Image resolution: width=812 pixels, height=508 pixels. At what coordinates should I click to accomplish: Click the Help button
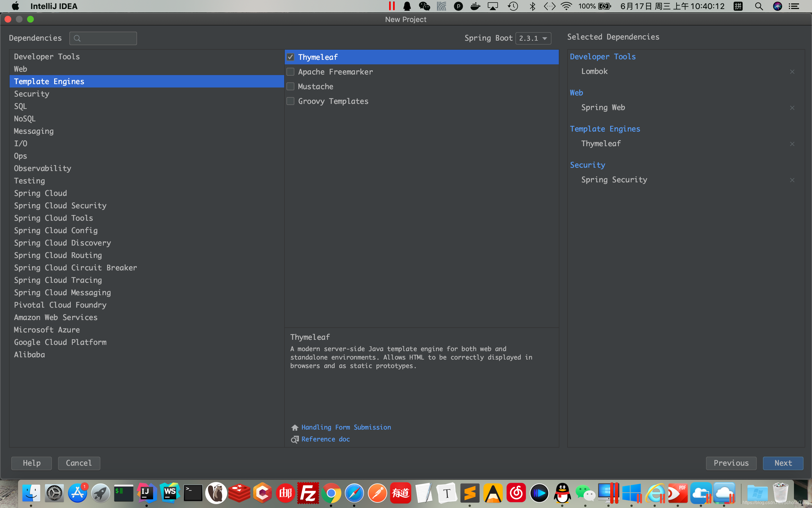coord(32,463)
